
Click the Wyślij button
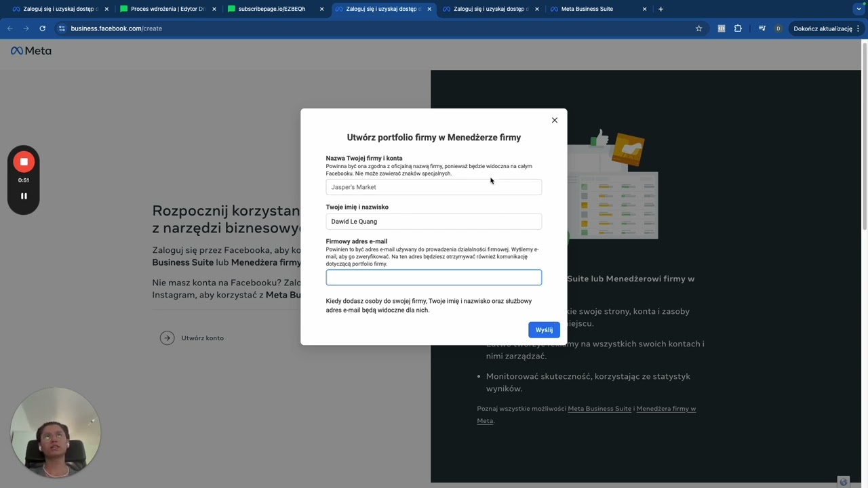[544, 330]
